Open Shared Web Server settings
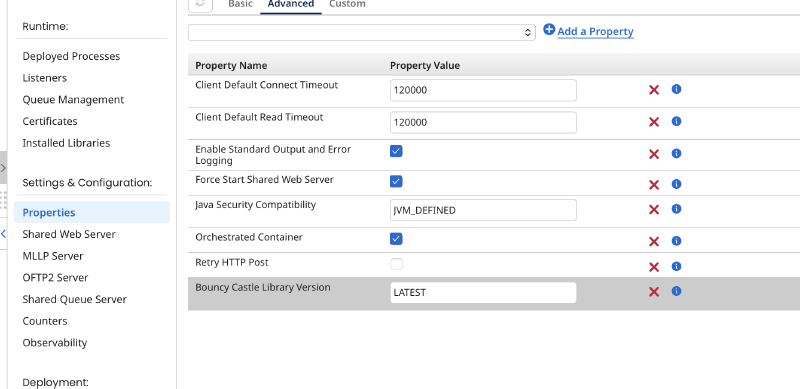 [x=69, y=234]
